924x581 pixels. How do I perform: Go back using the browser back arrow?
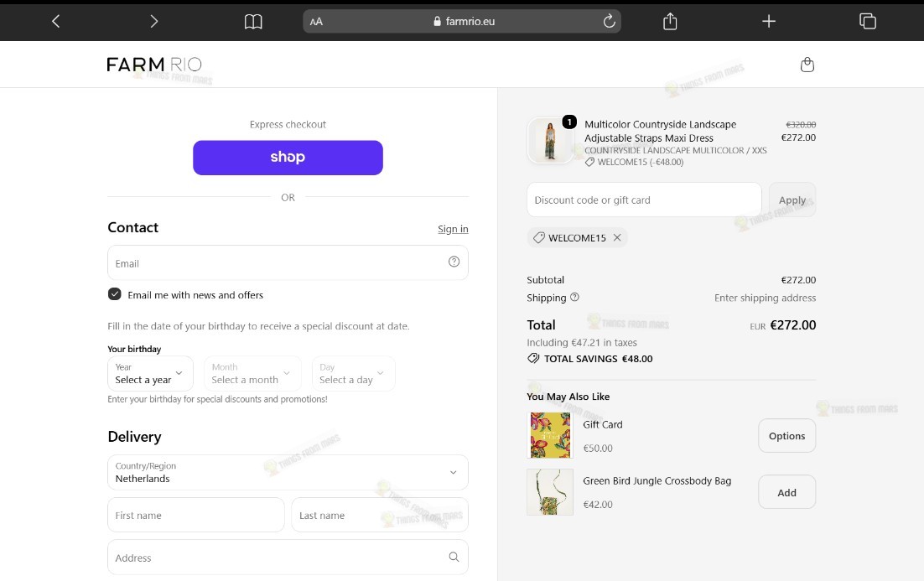(56, 21)
